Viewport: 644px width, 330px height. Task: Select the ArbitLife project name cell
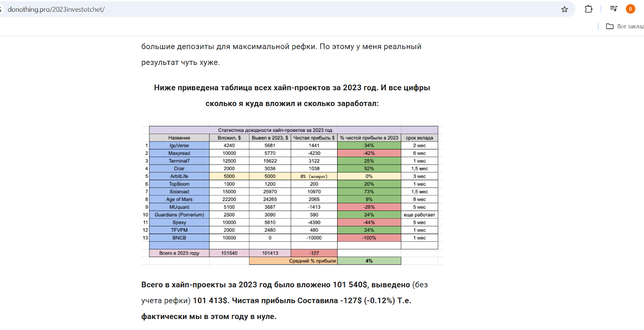(x=179, y=176)
